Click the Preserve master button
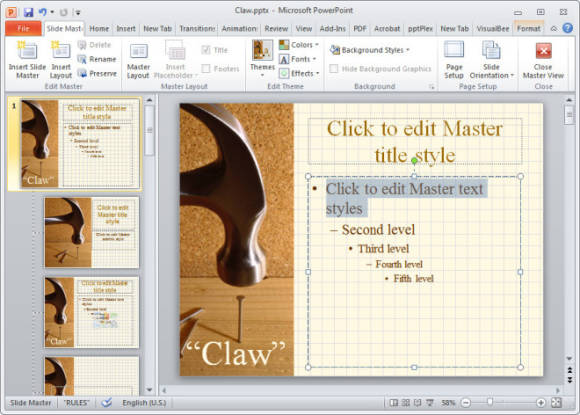This screenshot has width=580, height=415. pyautogui.click(x=97, y=74)
